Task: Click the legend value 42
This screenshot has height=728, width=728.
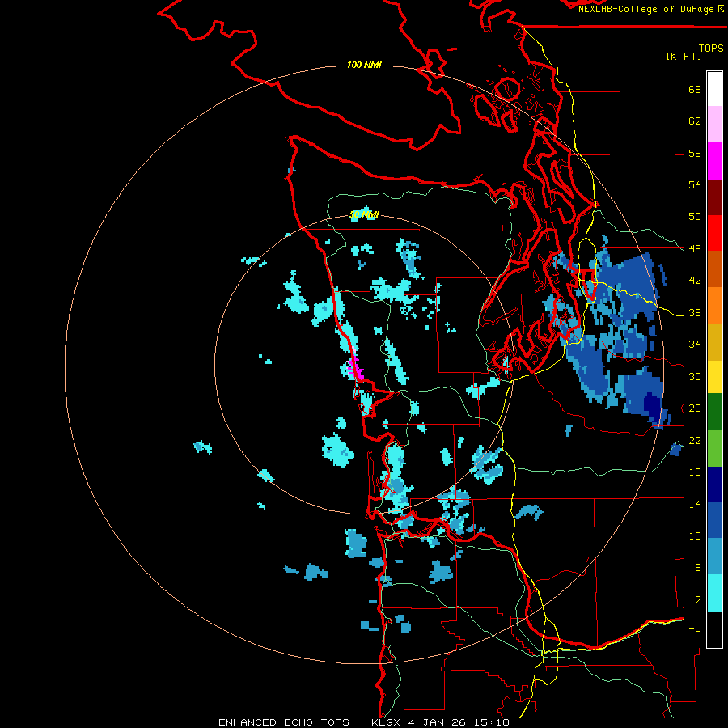Action: 695,281
